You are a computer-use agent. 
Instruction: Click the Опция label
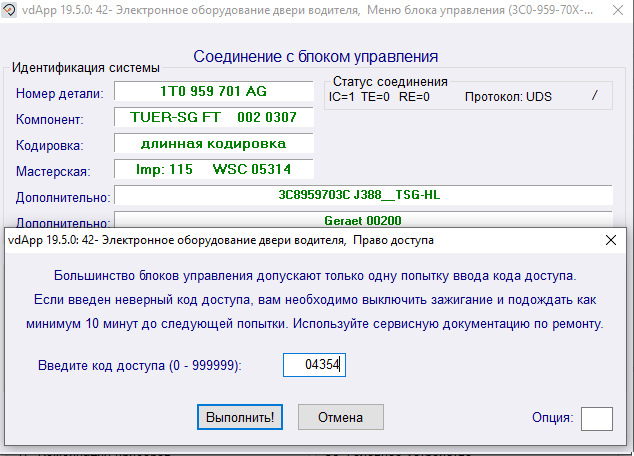pos(552,417)
